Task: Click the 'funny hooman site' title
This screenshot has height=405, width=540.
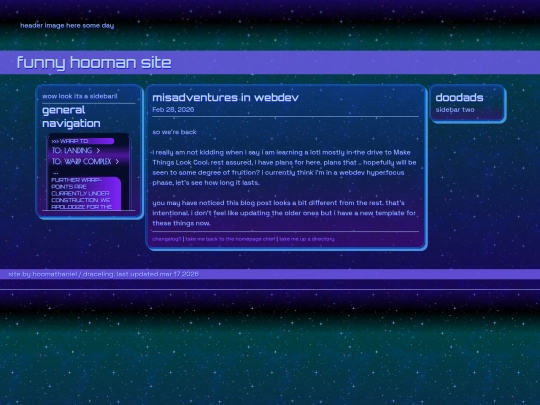Action: [x=94, y=63]
